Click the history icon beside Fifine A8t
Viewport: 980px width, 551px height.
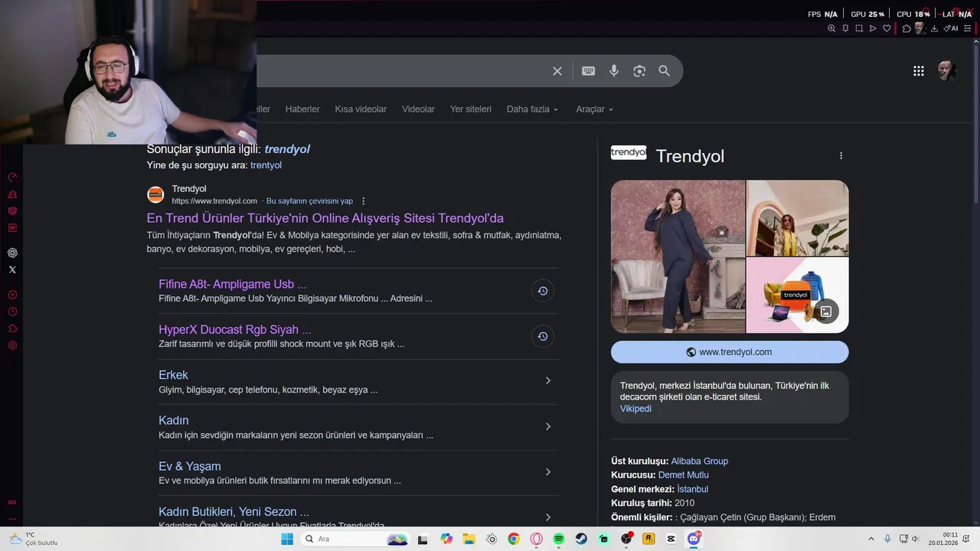tap(542, 291)
